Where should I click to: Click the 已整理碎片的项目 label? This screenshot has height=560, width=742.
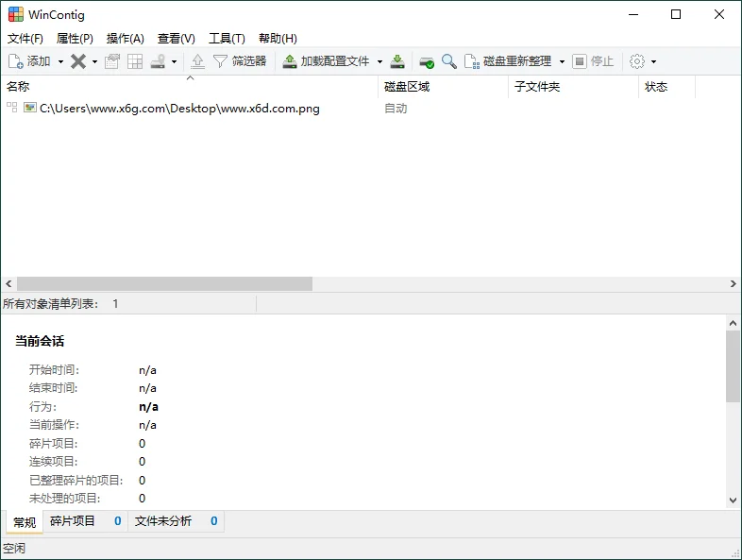click(76, 480)
